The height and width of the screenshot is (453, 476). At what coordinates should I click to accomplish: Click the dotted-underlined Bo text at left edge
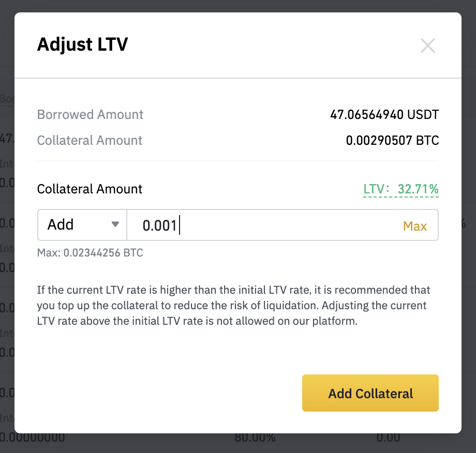point(7,99)
